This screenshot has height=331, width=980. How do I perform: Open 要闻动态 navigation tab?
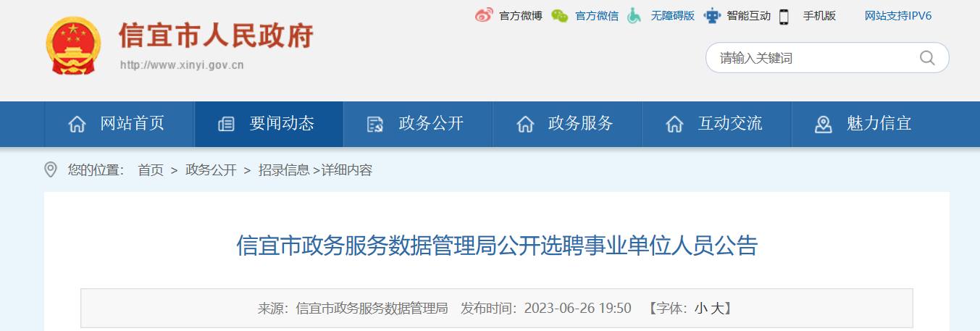pos(269,124)
